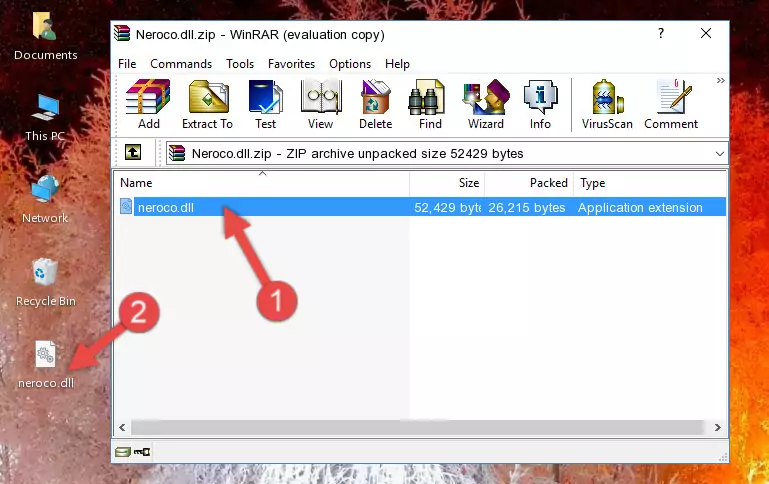
Task: Open the Commands menu
Action: pyautogui.click(x=181, y=64)
